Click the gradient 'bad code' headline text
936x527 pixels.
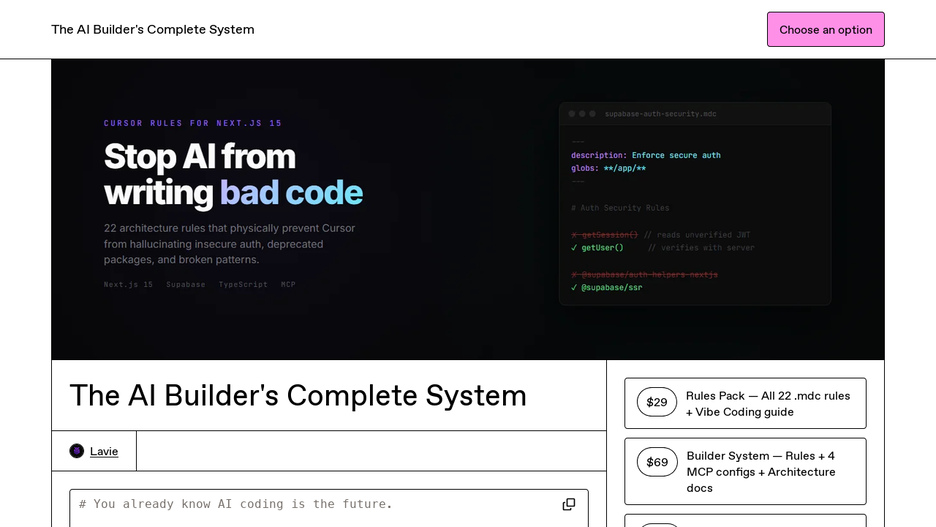coord(291,193)
